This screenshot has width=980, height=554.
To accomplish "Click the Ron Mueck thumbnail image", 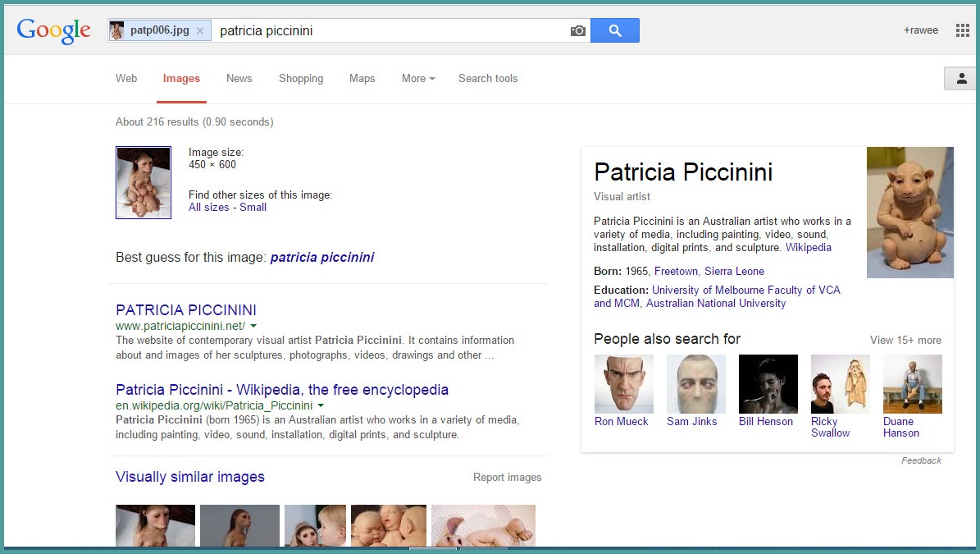I will pyautogui.click(x=624, y=384).
